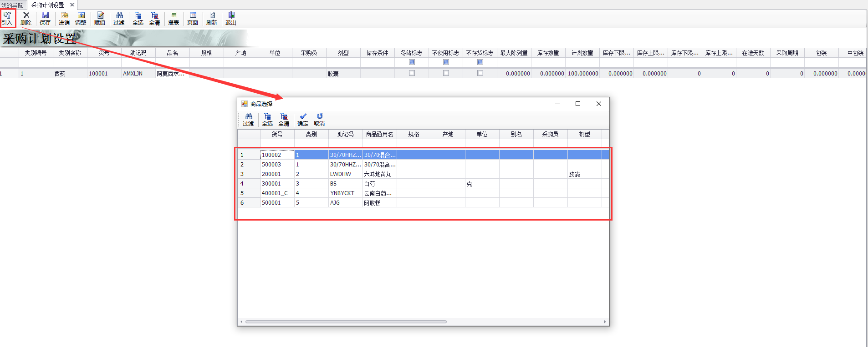This screenshot has width=868, height=347.
Task: Open the 进销 toolbar icon
Action: point(64,19)
